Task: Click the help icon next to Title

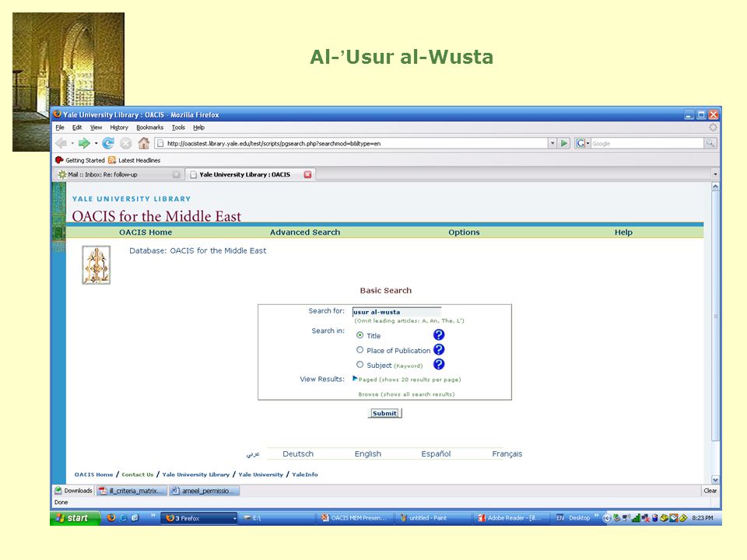Action: 439,334
